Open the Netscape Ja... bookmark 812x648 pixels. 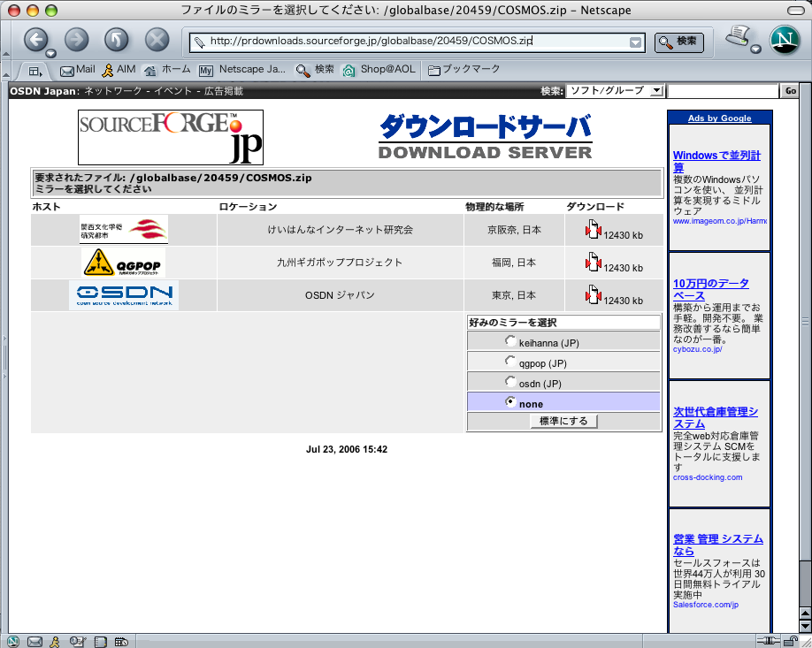click(242, 70)
